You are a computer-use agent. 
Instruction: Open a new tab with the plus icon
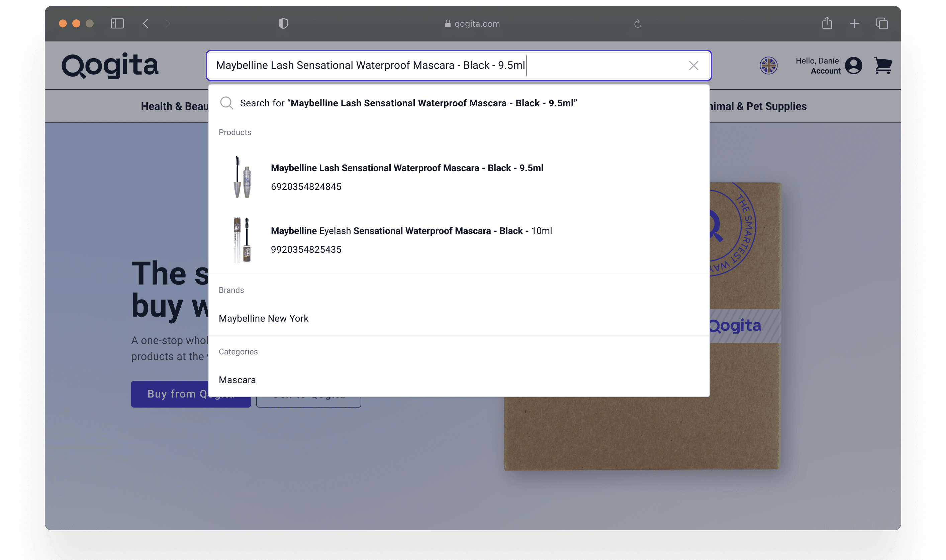[855, 23]
